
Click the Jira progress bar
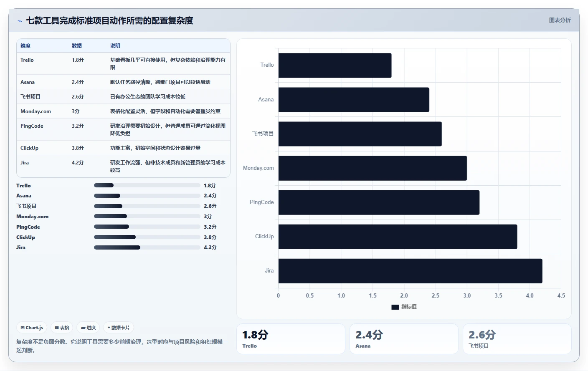point(147,247)
